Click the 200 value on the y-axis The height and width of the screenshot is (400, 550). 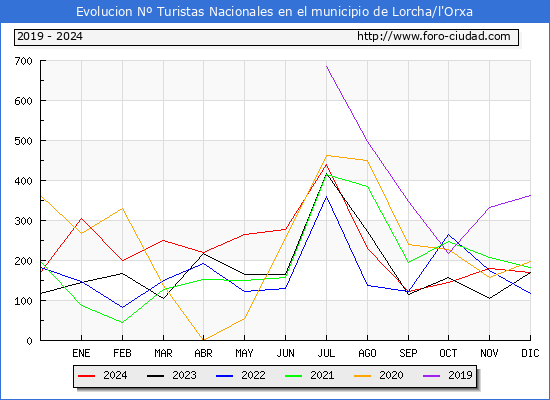pos(24,261)
